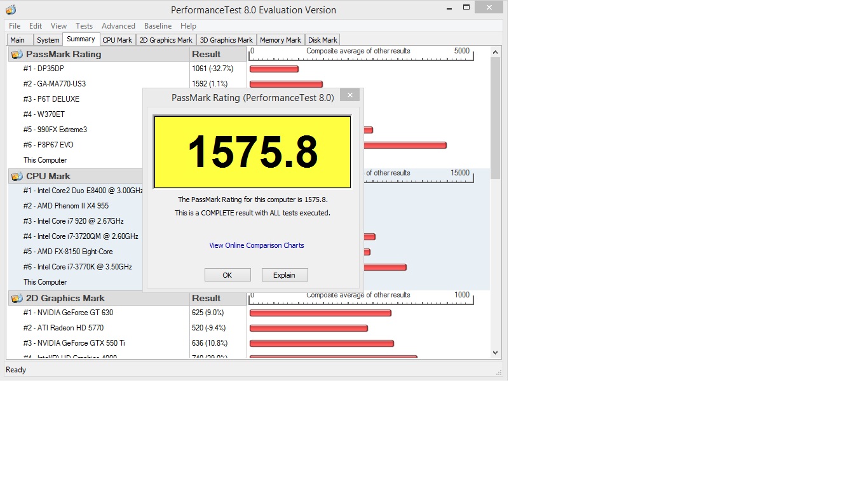The width and height of the screenshot is (868, 488).
Task: Switch to the 3D Graphics Mark tab
Action: (x=227, y=40)
